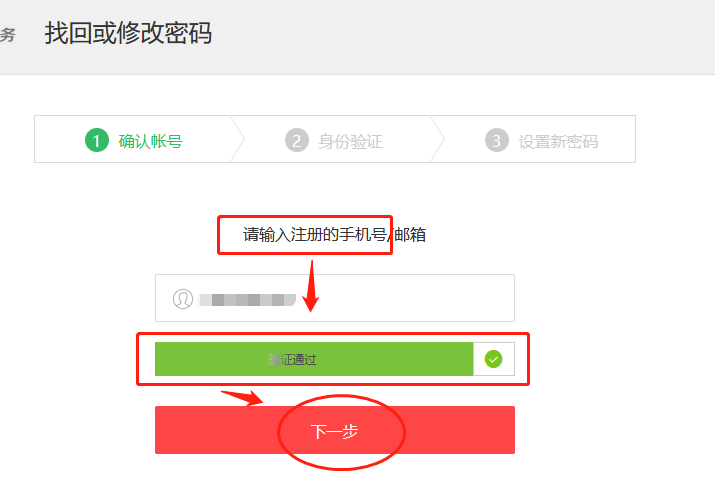Select the 身份验证 step label
This screenshot has height=500, width=715.
(x=350, y=141)
